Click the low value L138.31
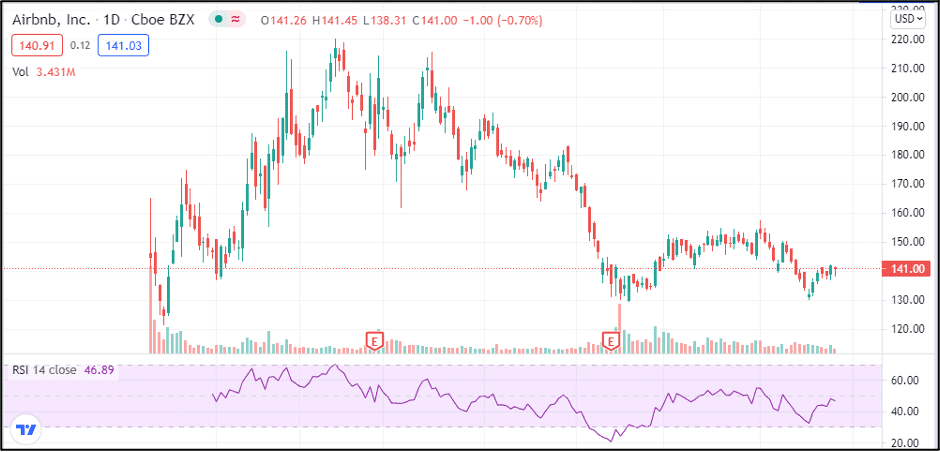 [385, 20]
